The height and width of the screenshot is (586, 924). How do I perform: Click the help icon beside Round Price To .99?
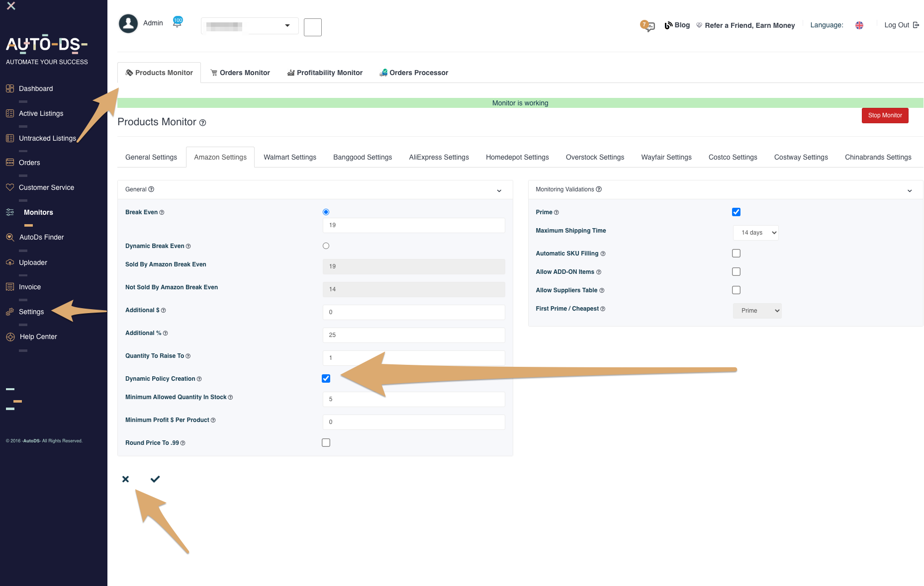(183, 443)
